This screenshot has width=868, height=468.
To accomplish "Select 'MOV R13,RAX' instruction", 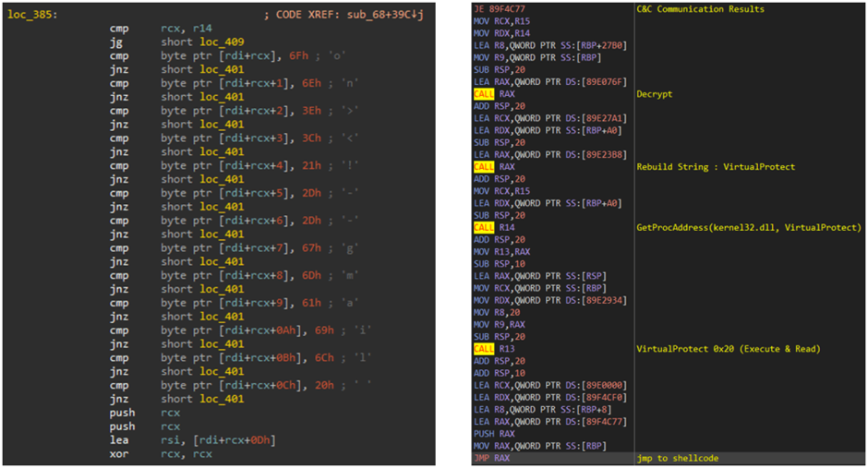I will coord(502,252).
